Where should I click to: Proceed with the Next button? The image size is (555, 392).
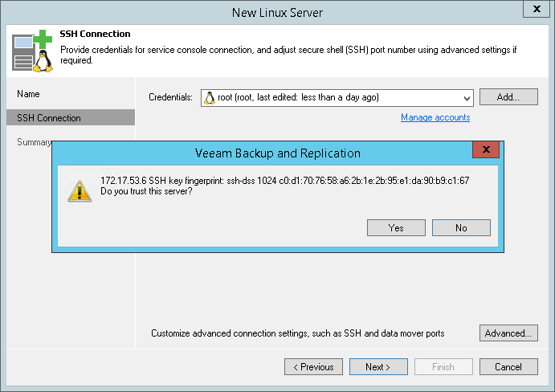pyautogui.click(x=378, y=367)
